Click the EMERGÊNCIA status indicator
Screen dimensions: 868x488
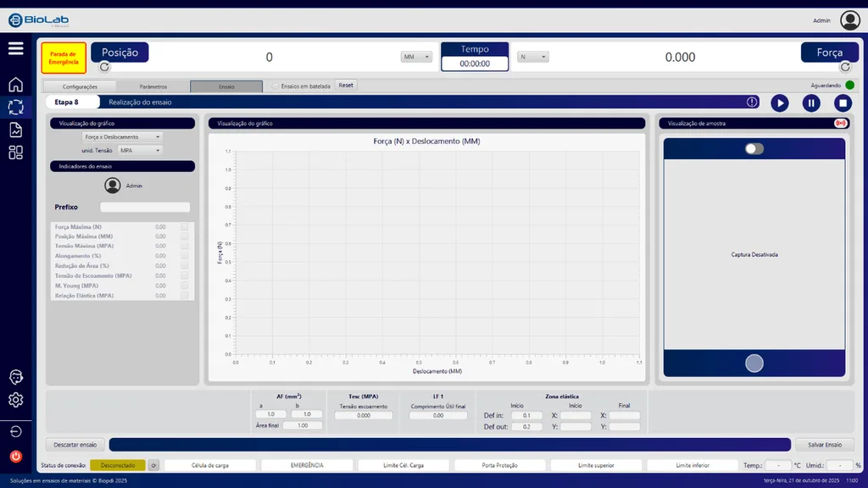coord(307,465)
